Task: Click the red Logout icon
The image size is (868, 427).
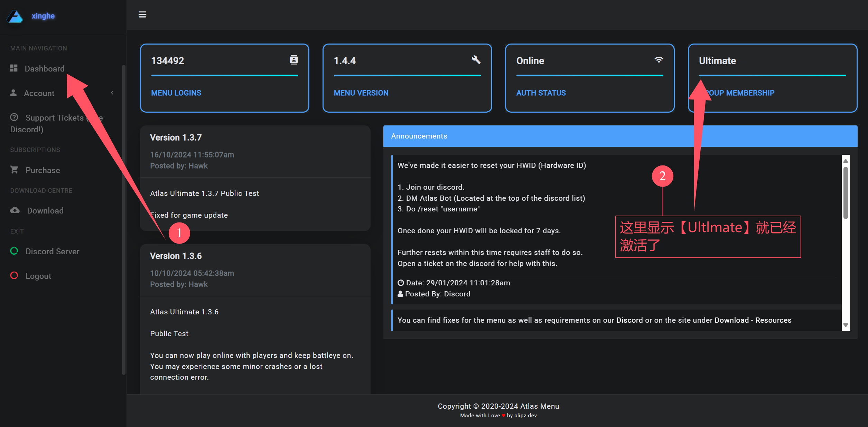Action: (x=14, y=275)
